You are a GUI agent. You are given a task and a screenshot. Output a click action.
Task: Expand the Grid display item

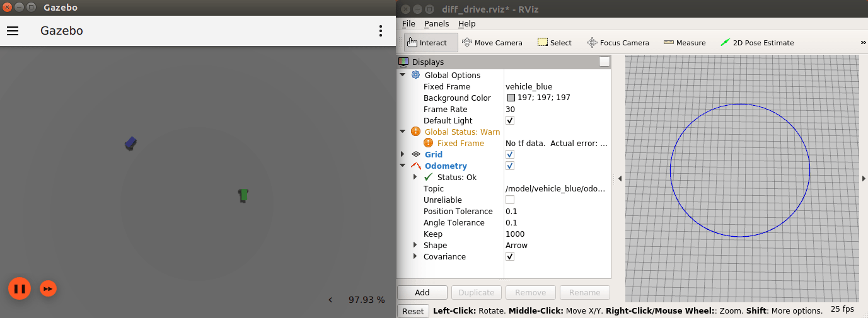(403, 154)
